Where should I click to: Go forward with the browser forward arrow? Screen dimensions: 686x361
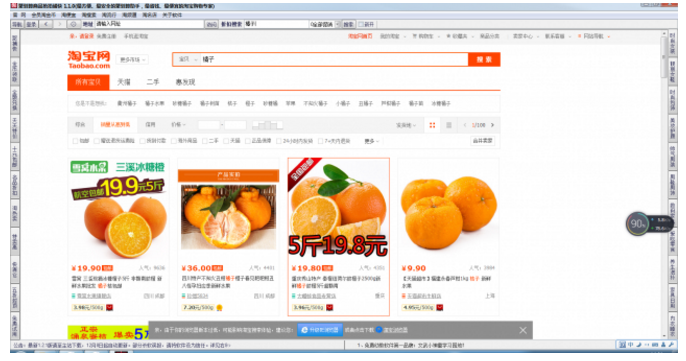point(60,25)
